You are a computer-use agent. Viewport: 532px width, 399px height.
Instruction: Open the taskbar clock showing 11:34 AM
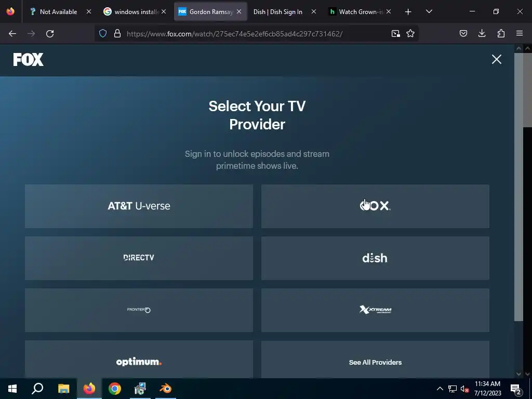click(487, 389)
